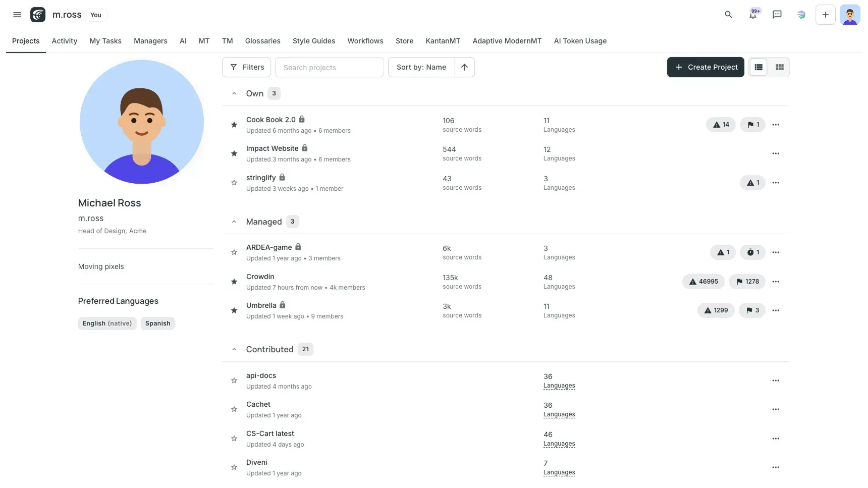Open the Workflows tab

pos(365,41)
